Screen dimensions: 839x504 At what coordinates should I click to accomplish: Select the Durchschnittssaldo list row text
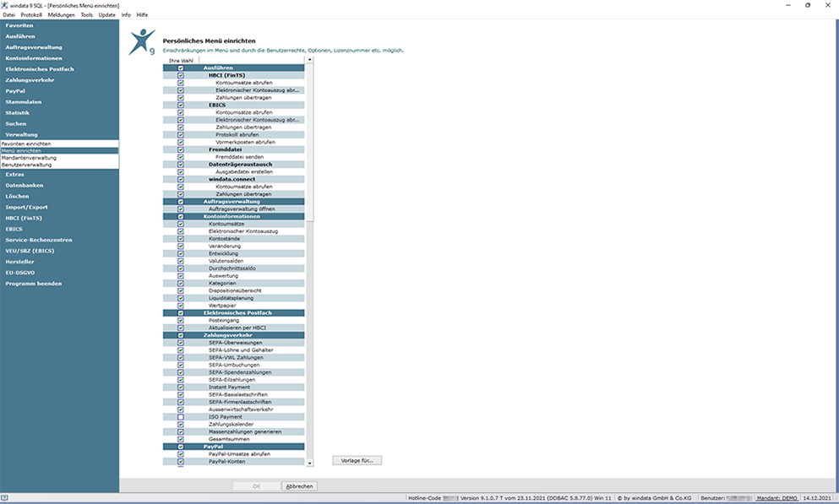click(232, 268)
